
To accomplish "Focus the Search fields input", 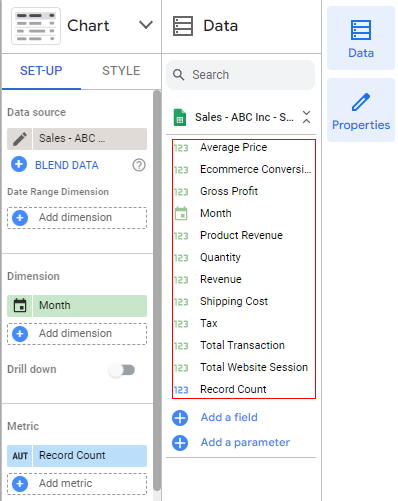I will click(x=240, y=75).
